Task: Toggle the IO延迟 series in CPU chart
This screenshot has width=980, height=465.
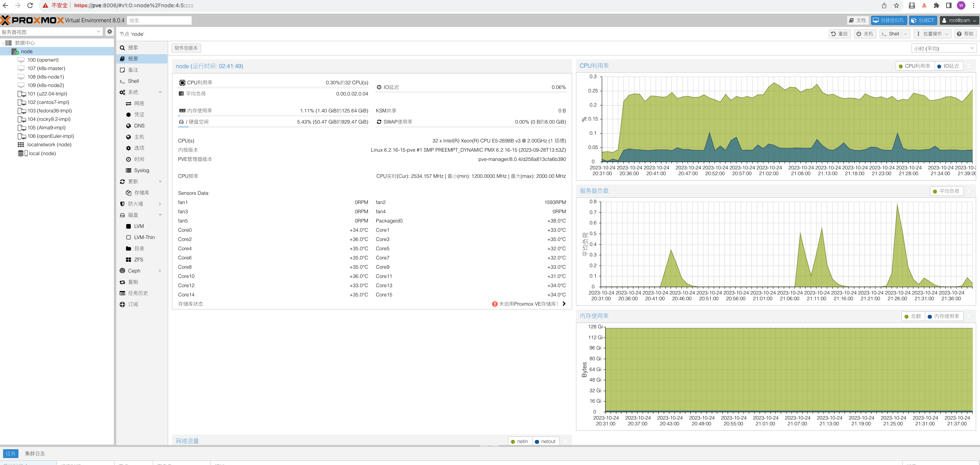Action: [x=948, y=66]
